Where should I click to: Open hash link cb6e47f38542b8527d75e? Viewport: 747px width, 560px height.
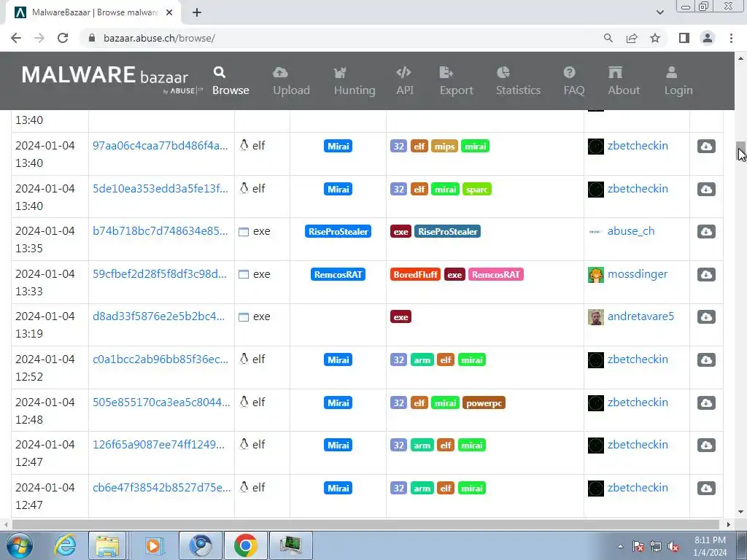pyautogui.click(x=161, y=487)
